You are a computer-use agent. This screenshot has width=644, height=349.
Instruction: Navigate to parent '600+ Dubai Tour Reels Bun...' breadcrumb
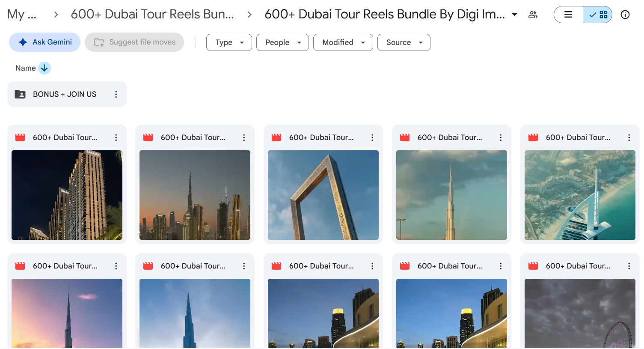pos(152,15)
